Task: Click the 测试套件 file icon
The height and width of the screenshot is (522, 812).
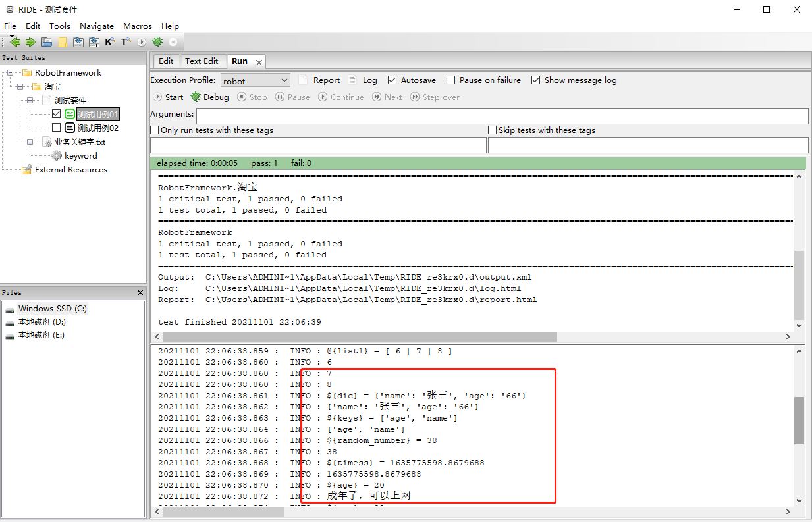Action: coord(47,100)
